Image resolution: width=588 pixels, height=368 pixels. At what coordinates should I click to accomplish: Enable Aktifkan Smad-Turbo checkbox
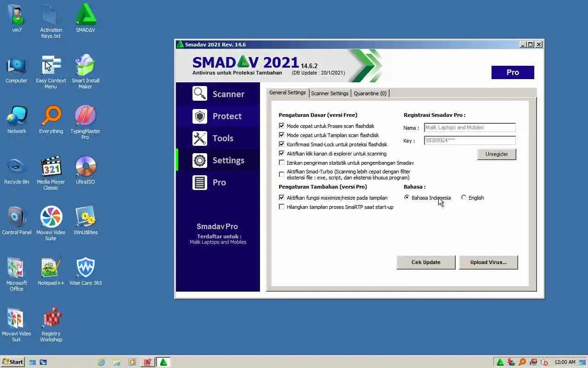click(x=282, y=174)
